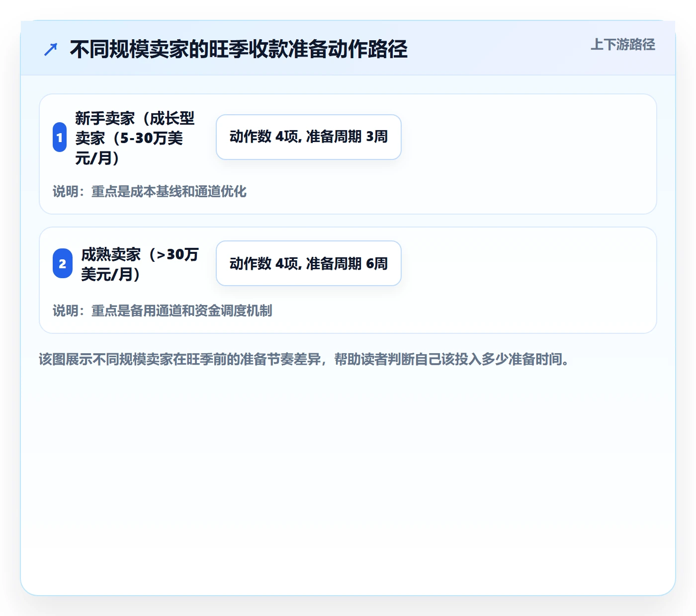Click the chip 动作数 4项, 准备周期 3周
Screen dimensions: 696x616
click(309, 137)
